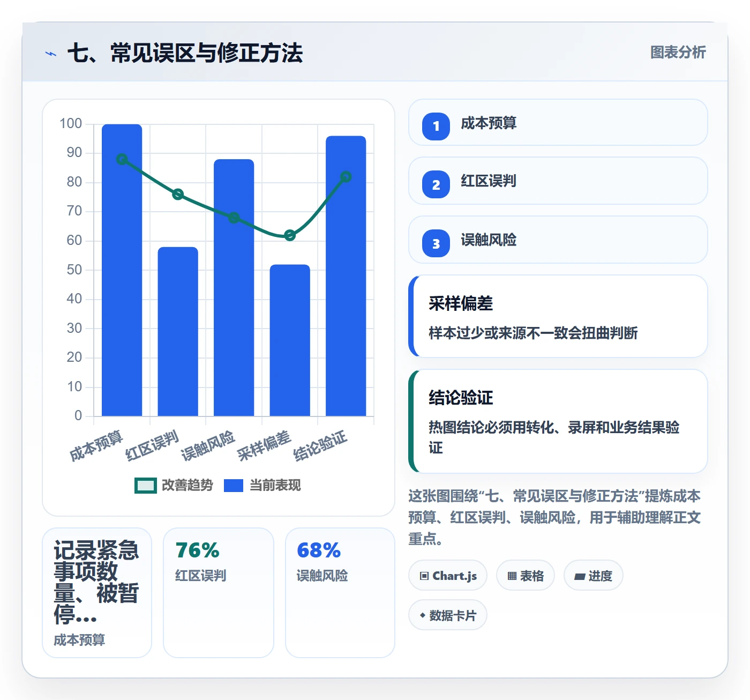Click the 成本预算 bar in the chart
The height and width of the screenshot is (700, 750).
pos(122,270)
